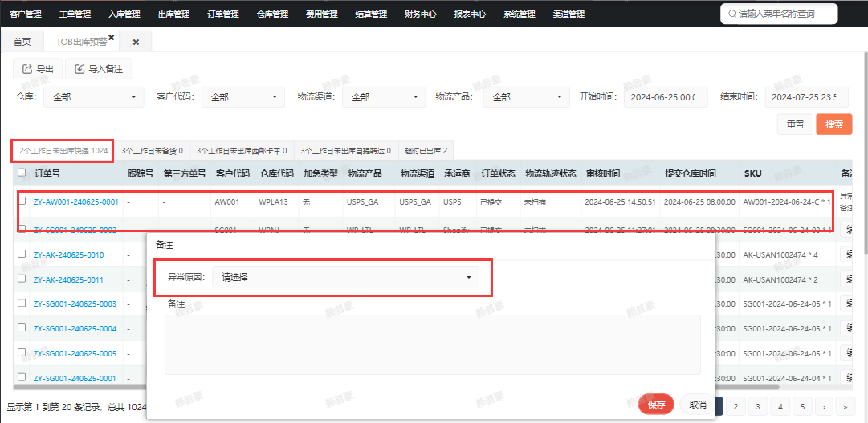868x423 pixels.
Task: Open the 结算管理 menu
Action: (371, 14)
